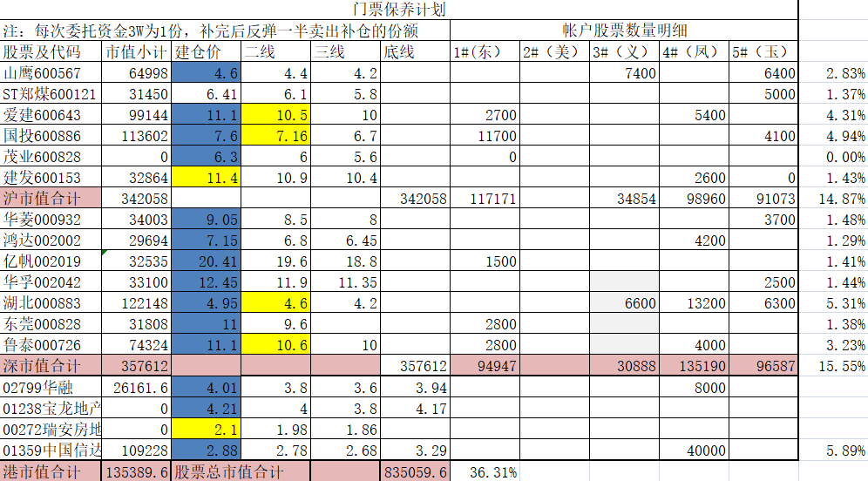Click the 底线 value 3.29
This screenshot has height=481, width=868.
[x=415, y=451]
